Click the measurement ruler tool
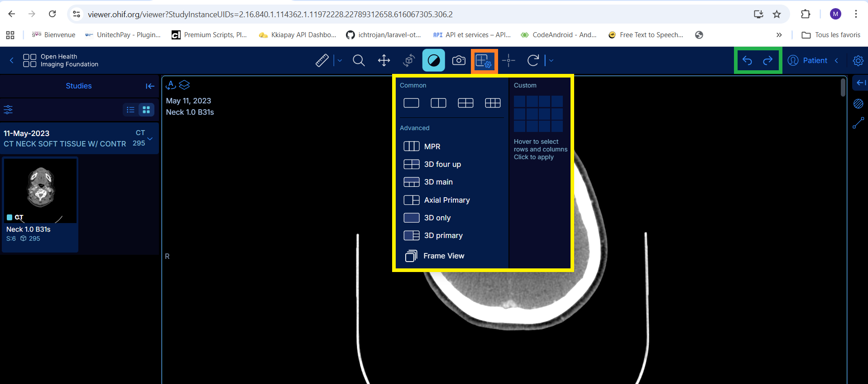Viewport: 868px width, 384px height. pyautogui.click(x=322, y=60)
